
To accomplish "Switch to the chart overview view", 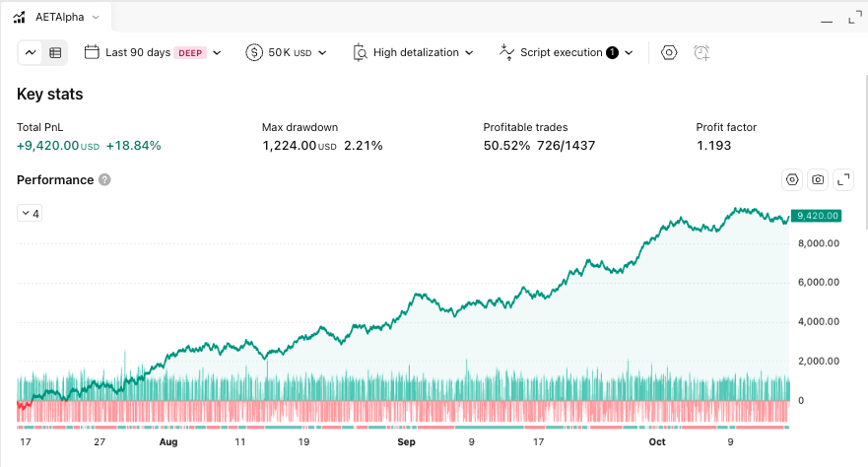I will (x=31, y=52).
